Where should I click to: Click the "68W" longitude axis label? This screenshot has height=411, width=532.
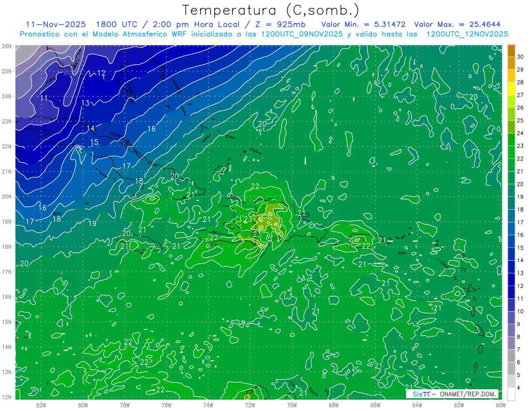(x=333, y=405)
